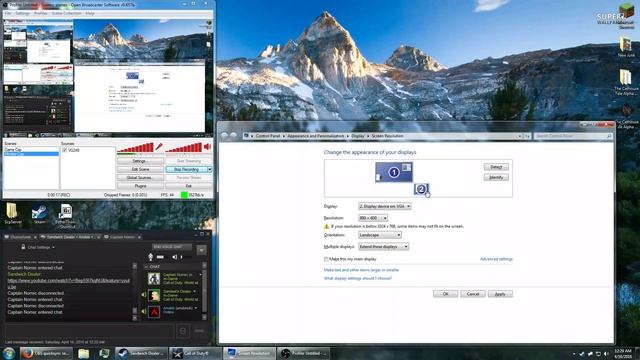Click the Exit button in OBS
Screen dimensions: 640x360
(x=189, y=186)
